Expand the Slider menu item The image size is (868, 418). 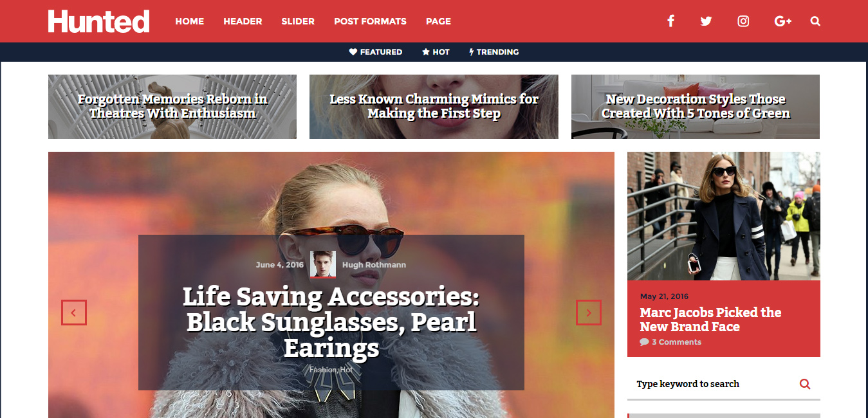[298, 21]
